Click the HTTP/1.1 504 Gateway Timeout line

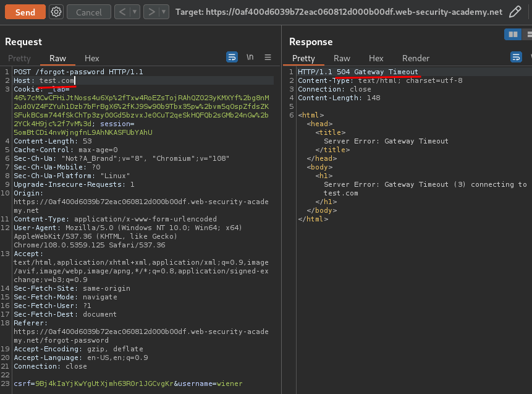[x=358, y=72]
